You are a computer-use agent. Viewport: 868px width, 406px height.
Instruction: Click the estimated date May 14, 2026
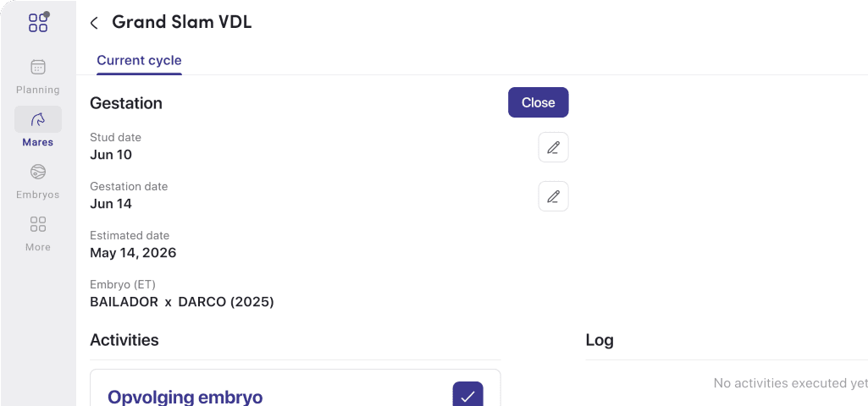click(133, 253)
